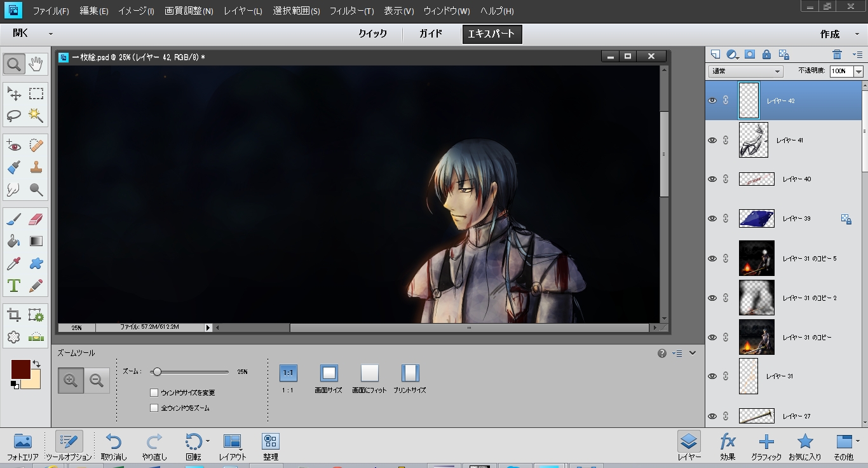Open the フィルター(T) menu
Viewport: 868px width, 468px height.
tap(351, 11)
